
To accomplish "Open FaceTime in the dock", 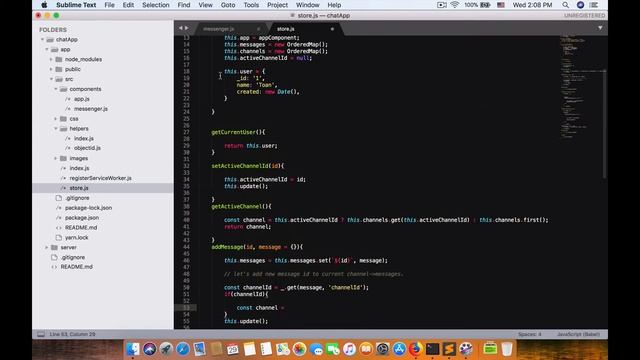I will (x=333, y=349).
